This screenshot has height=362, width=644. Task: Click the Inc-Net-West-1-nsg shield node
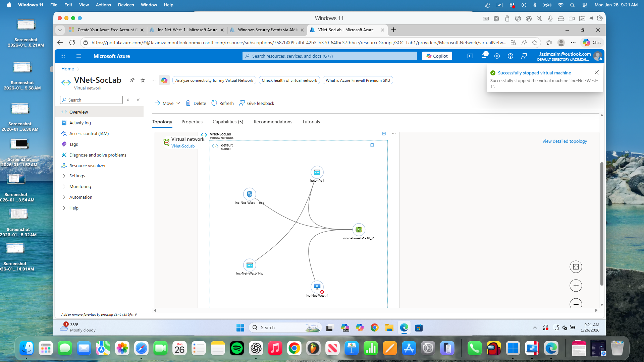(249, 194)
